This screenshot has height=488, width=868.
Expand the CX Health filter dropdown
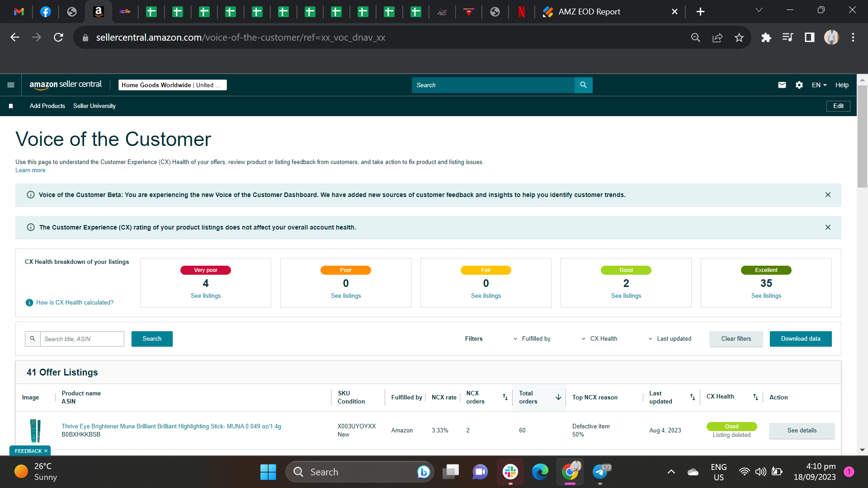(599, 339)
